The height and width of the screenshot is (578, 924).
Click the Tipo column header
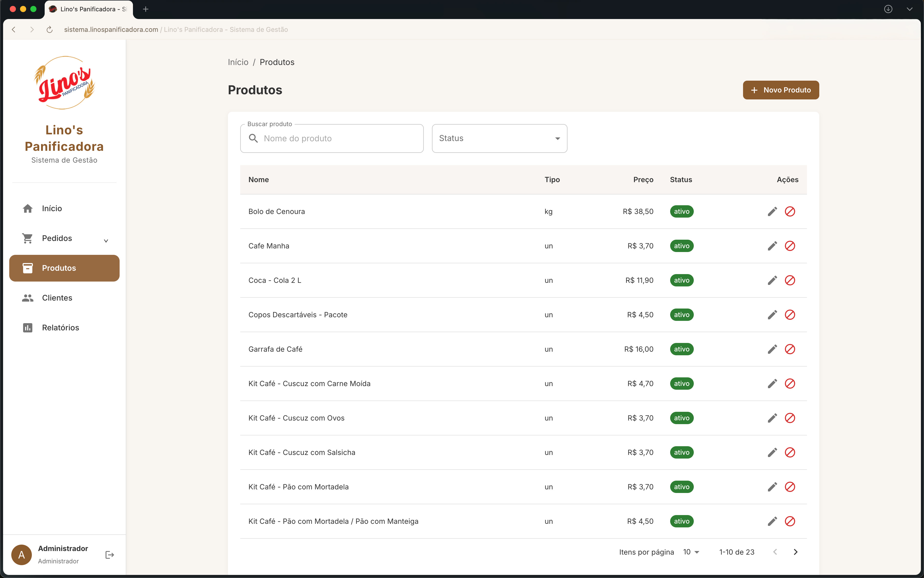click(552, 180)
